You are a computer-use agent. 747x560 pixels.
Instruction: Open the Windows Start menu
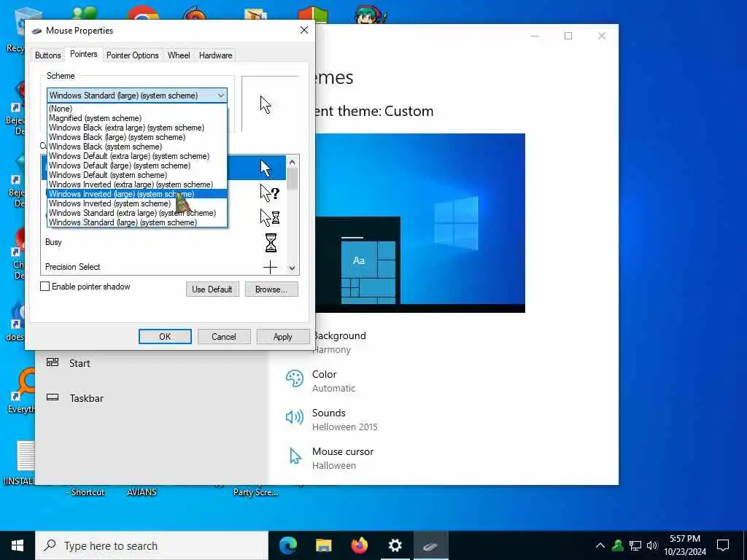coord(18,545)
